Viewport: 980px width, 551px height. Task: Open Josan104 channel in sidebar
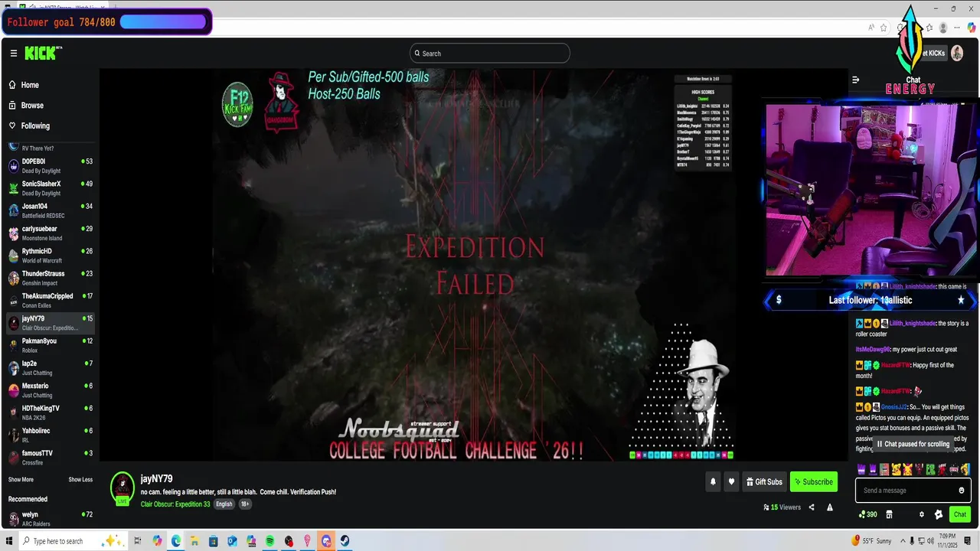point(50,210)
